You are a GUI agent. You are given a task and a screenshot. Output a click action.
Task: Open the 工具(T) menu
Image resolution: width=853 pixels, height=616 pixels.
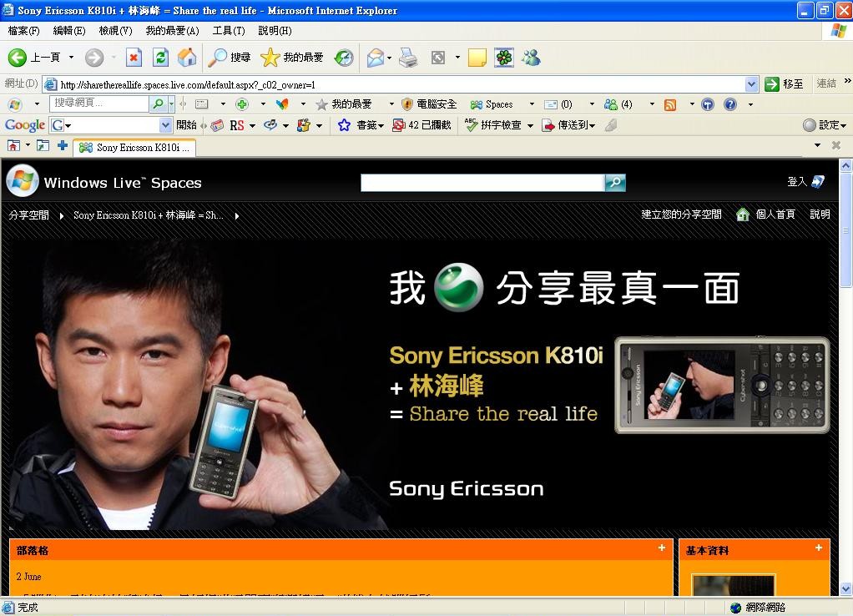(x=229, y=31)
